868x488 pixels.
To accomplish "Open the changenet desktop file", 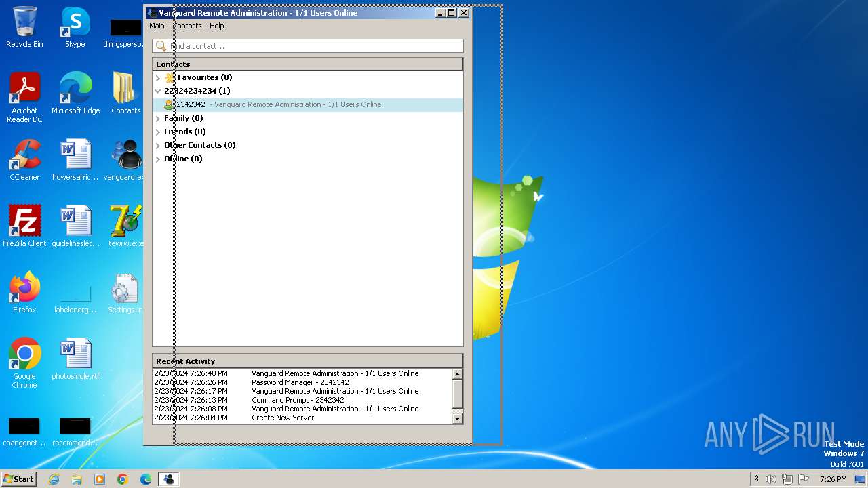I will coord(24,431).
